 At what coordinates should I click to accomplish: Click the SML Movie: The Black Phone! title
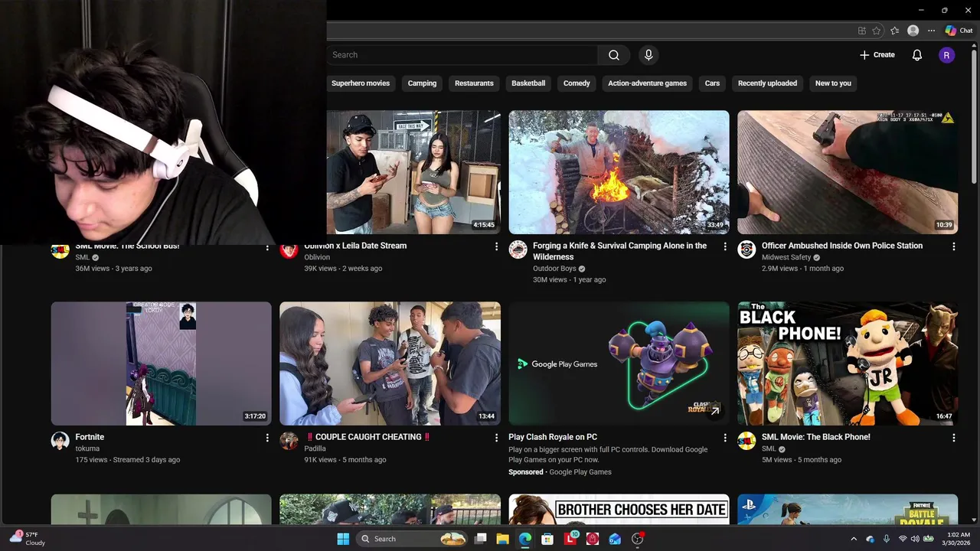coord(815,437)
